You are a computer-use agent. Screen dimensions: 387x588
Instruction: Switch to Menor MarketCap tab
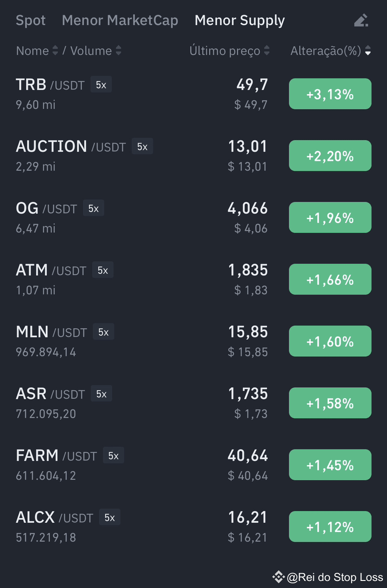120,21
